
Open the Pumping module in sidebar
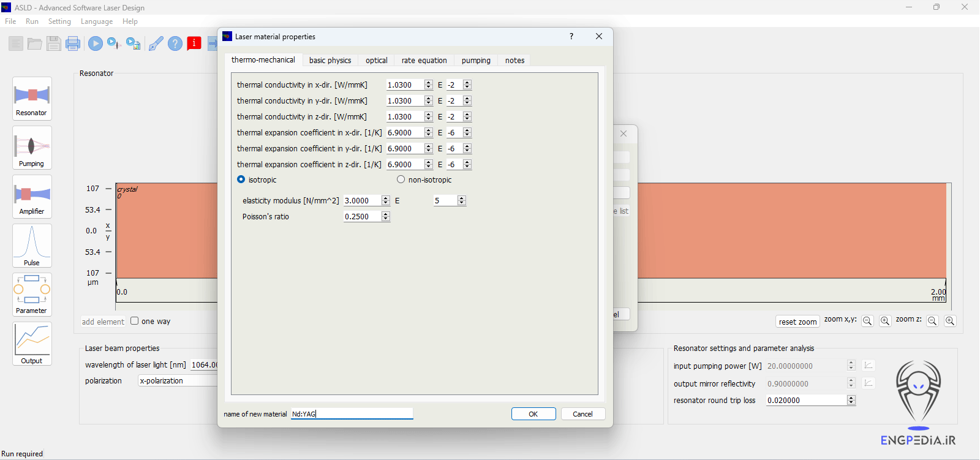coord(32,148)
